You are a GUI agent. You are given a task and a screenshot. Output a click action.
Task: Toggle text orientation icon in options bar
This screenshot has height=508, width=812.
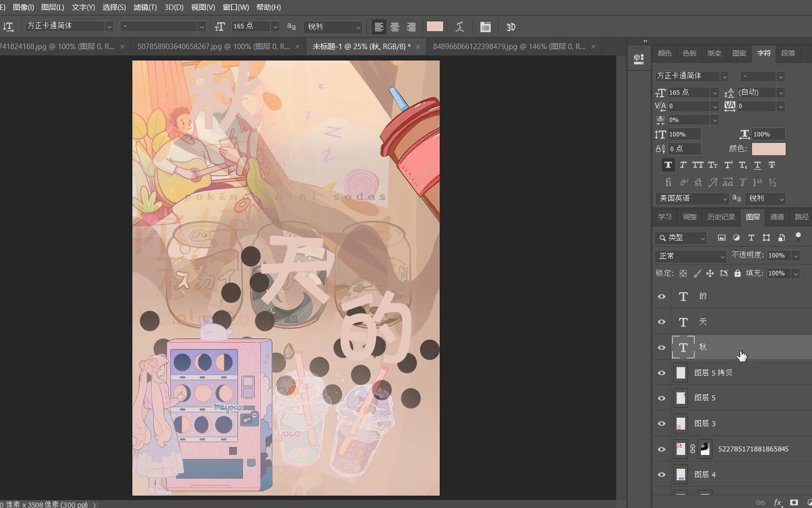[8, 27]
